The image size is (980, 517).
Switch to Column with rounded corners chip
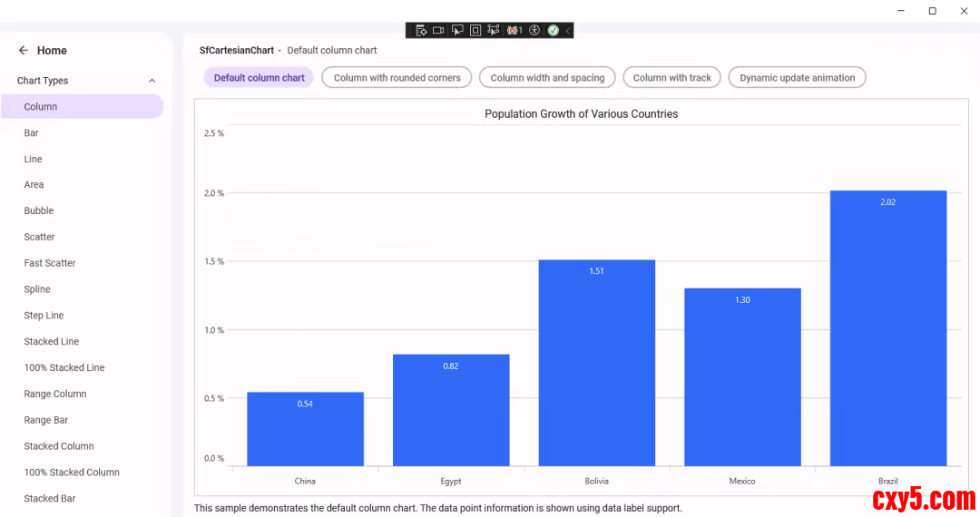pos(397,78)
